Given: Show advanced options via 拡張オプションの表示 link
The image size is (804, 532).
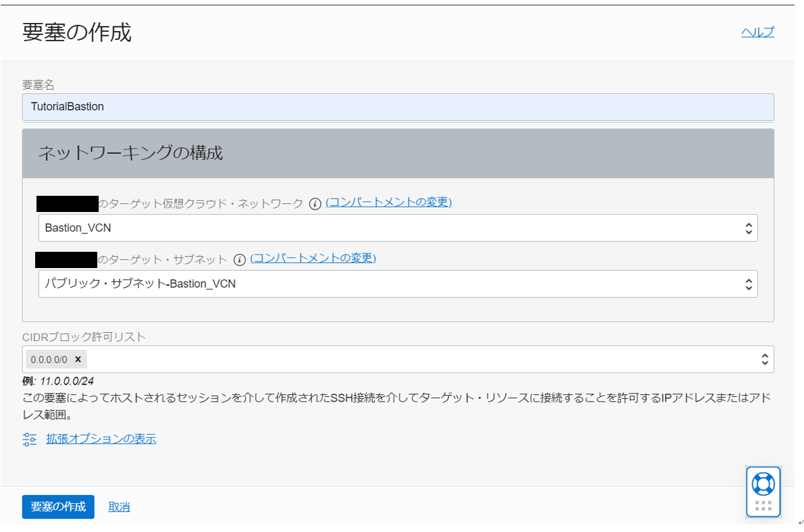Looking at the screenshot, I should click(x=100, y=439).
